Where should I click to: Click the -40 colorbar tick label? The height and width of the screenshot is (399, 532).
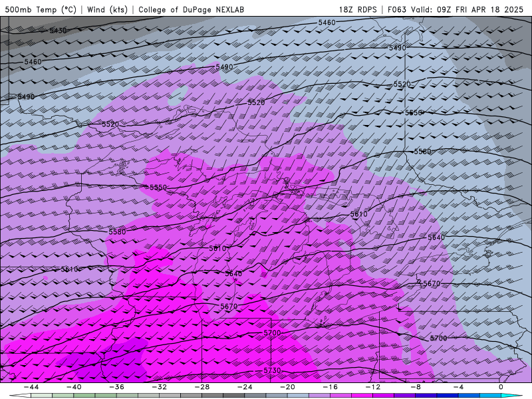click(74, 387)
